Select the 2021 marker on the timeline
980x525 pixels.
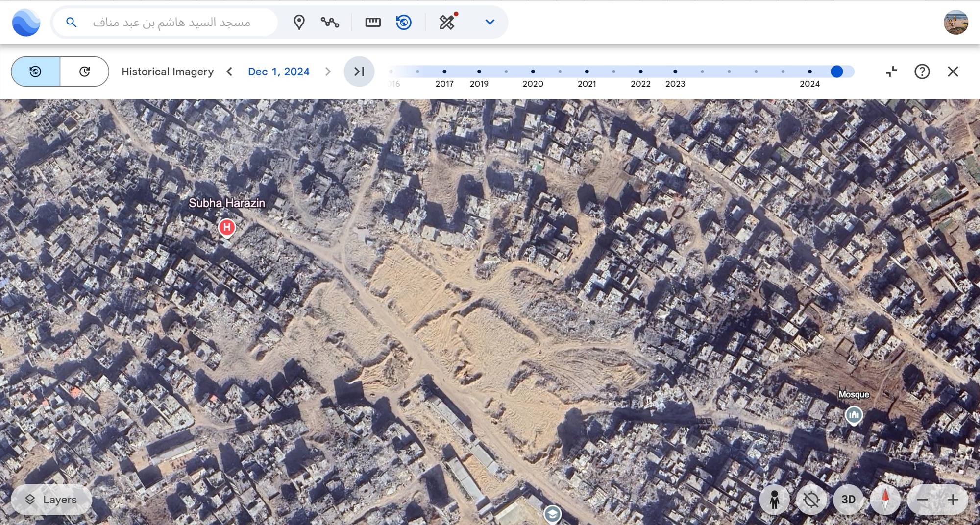click(587, 72)
